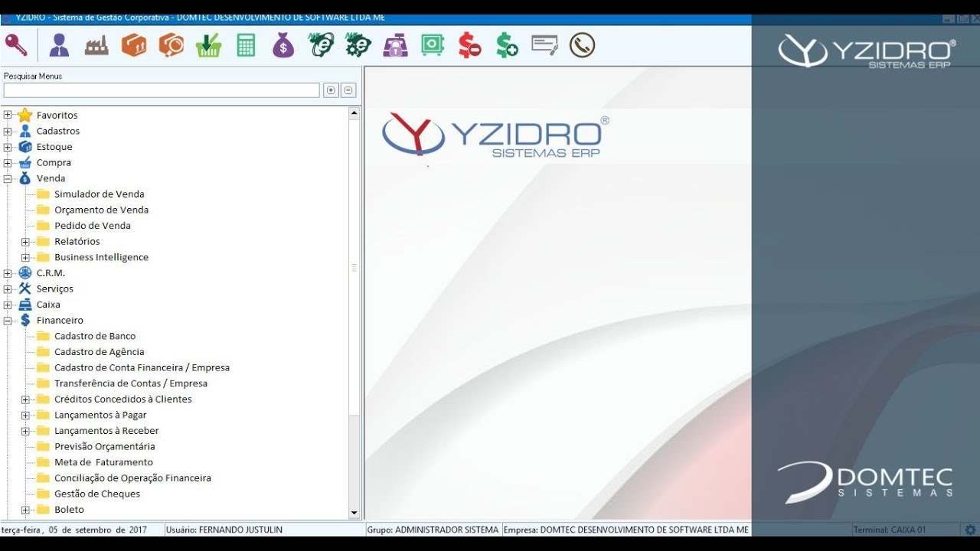Click the Favoritos star icon
Screen dimensions: 980x551
click(25, 115)
